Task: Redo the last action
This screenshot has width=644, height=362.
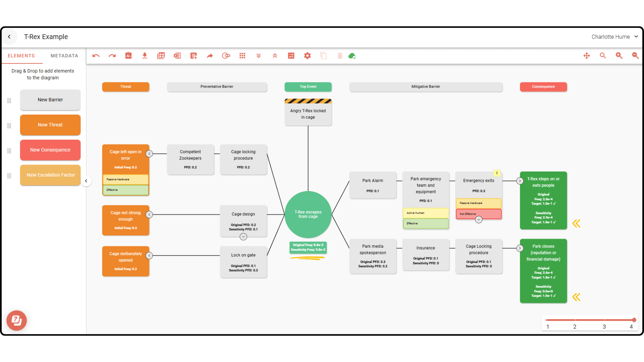Action: (x=112, y=56)
